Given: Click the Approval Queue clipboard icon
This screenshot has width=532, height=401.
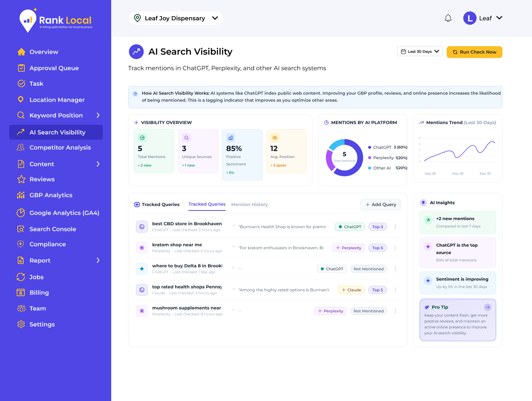Looking at the screenshot, I should pos(21,68).
